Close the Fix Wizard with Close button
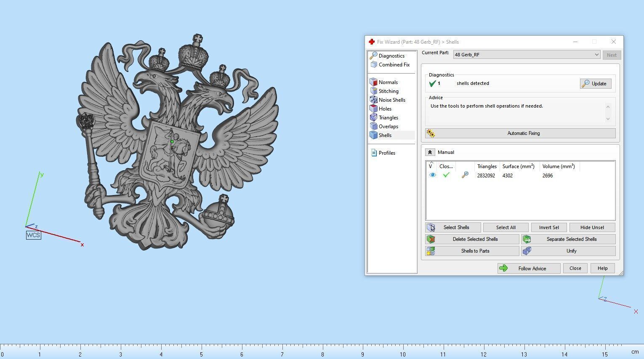 (575, 268)
